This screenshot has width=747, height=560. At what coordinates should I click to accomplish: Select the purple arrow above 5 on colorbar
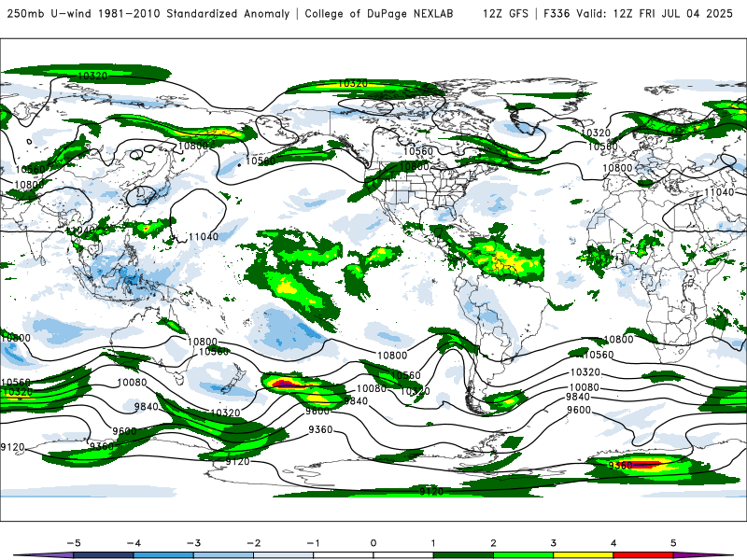703,555
